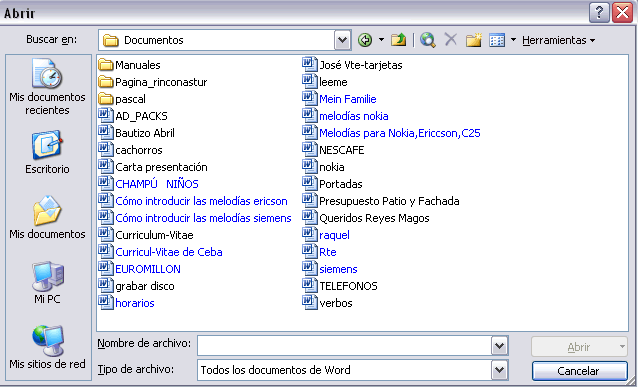Select the Bautizo Abril document

[137, 133]
